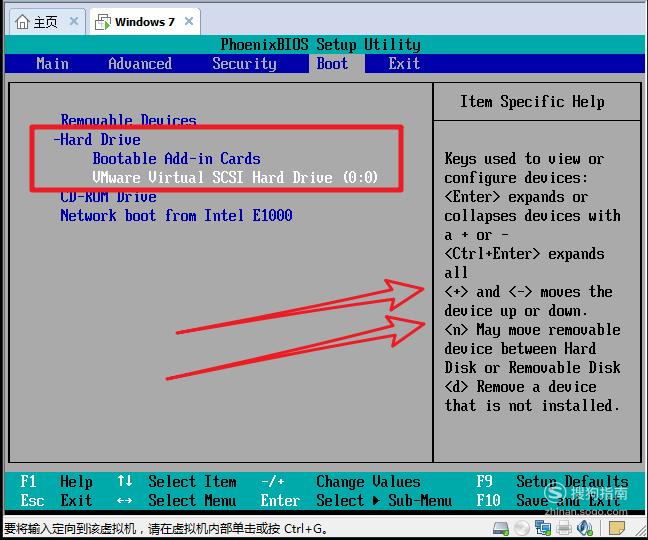Click the printer device status icon

[x=564, y=528]
